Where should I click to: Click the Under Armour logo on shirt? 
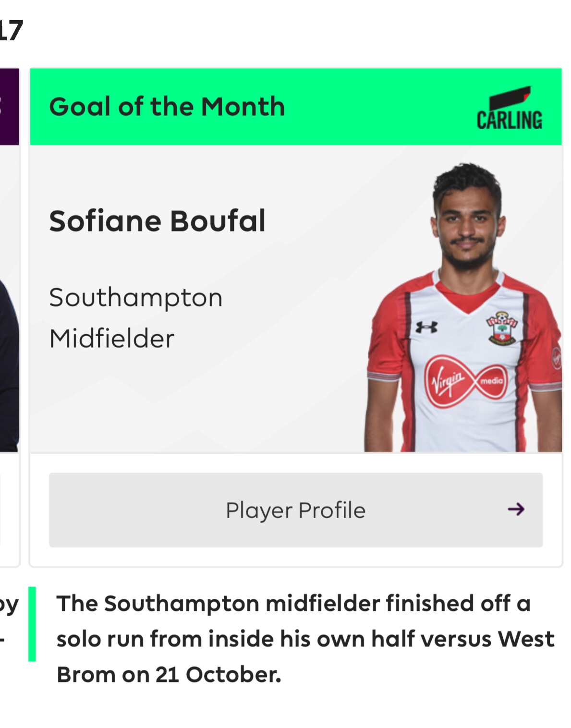click(x=426, y=327)
